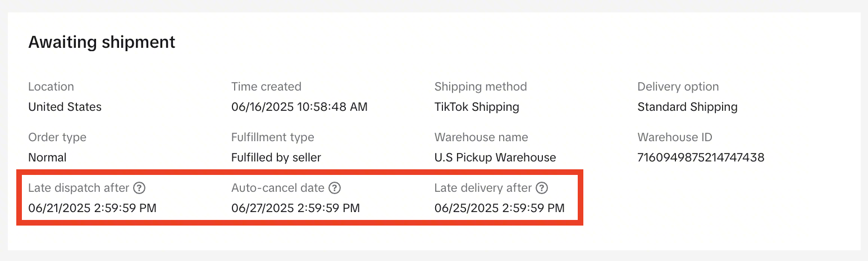Select the Standard Shipping delivery option text
Viewport: 868px width, 261px height.
(687, 107)
